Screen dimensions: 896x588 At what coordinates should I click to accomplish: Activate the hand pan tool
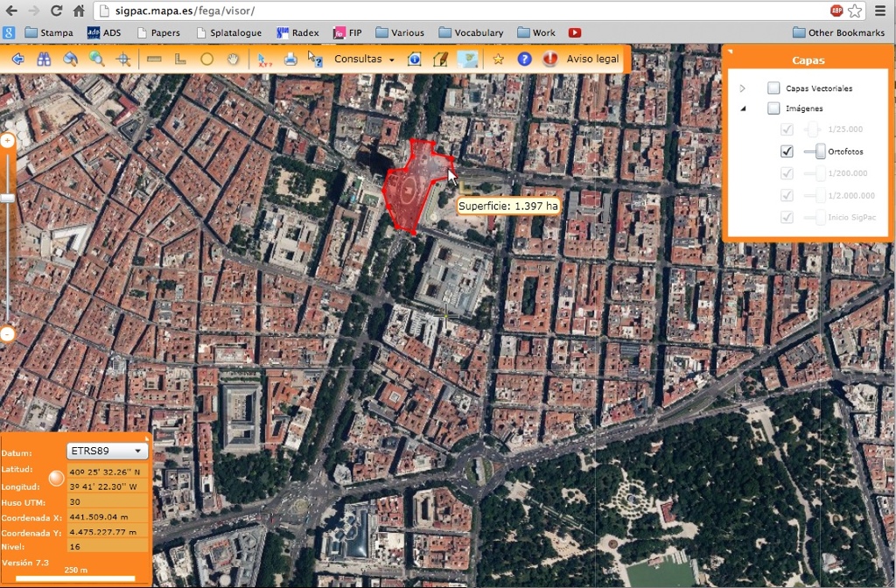point(233,59)
